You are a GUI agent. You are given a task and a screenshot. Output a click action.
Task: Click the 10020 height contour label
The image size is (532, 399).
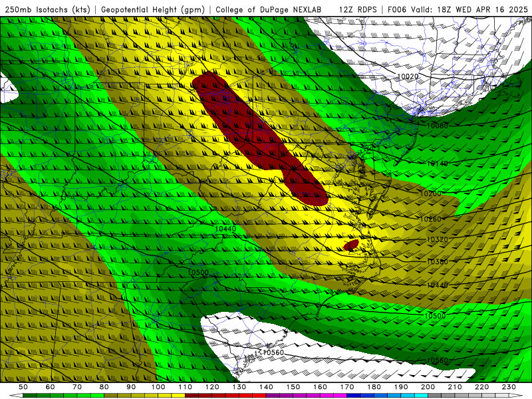click(408, 76)
